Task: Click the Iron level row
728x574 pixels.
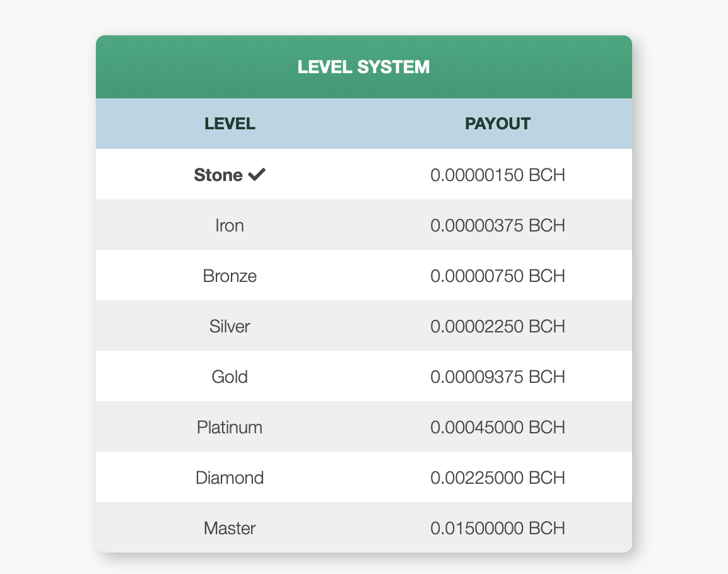Action: tap(364, 225)
